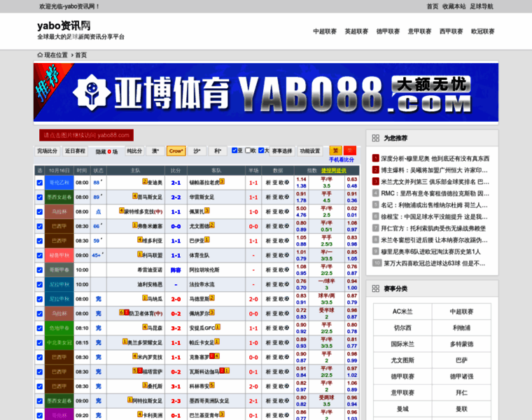Click yellow card badge beside 巴伊亚
This screenshot has height=420, width=532.
coord(207,240)
